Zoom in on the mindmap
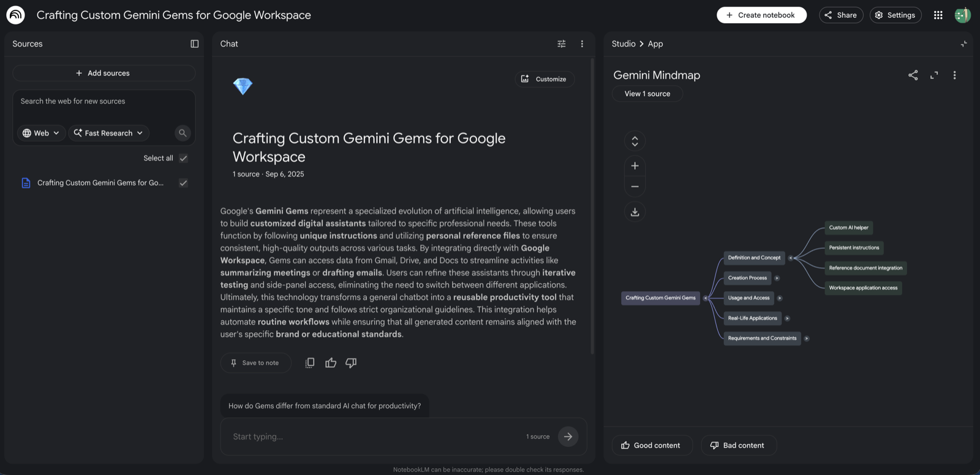The width and height of the screenshot is (980, 475). point(635,165)
